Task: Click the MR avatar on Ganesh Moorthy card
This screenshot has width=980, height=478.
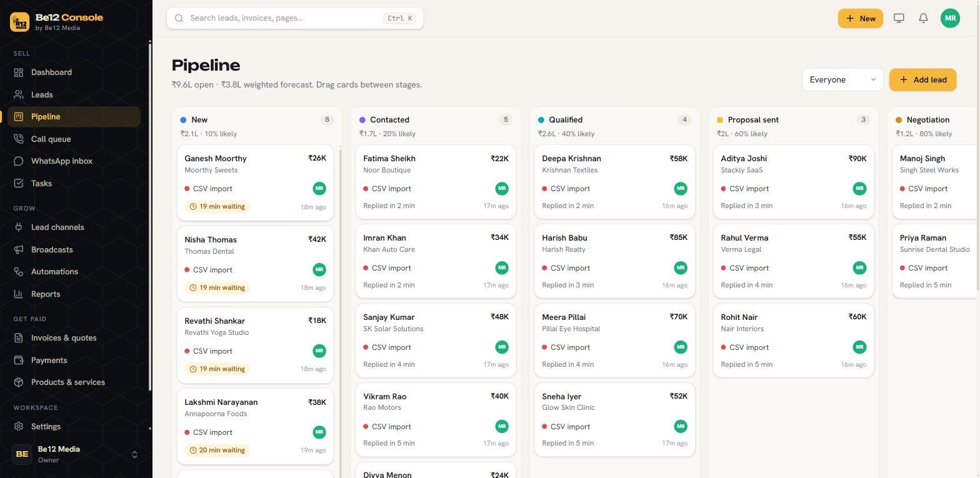Action: (x=319, y=189)
